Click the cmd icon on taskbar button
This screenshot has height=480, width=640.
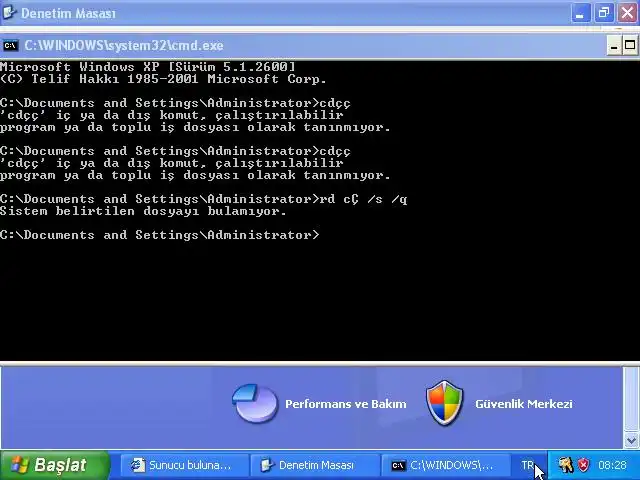(x=398, y=466)
